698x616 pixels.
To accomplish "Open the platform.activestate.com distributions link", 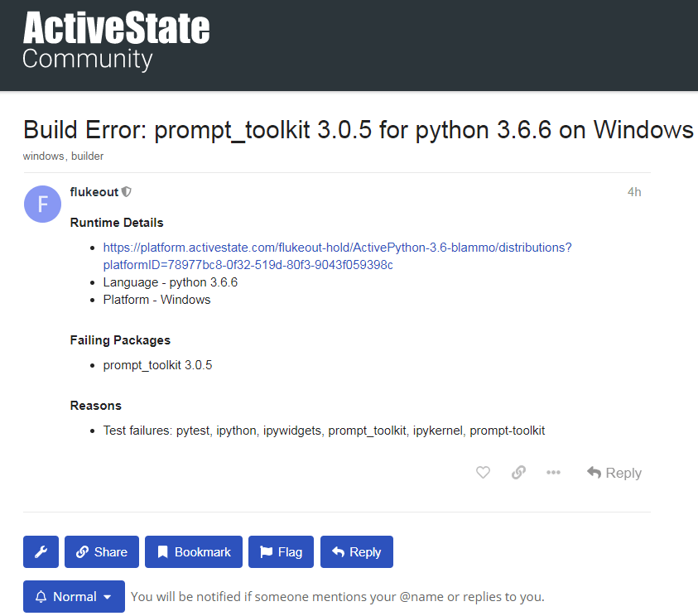I will point(337,256).
